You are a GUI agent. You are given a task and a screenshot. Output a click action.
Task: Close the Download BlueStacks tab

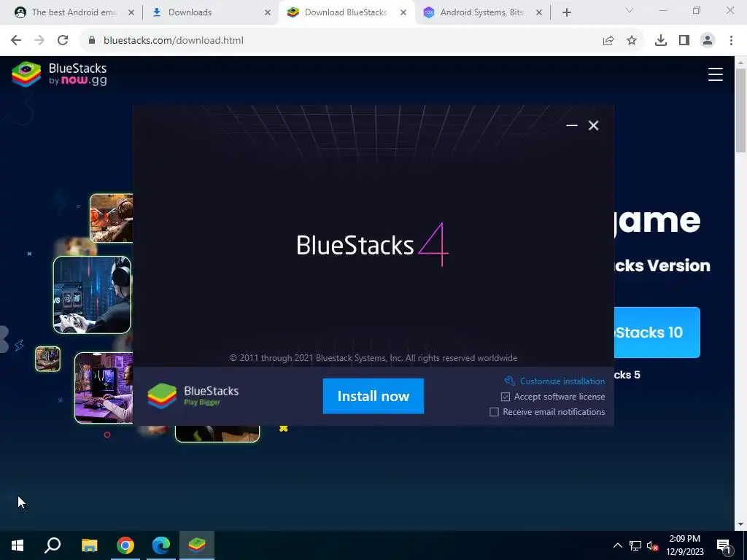coord(403,12)
